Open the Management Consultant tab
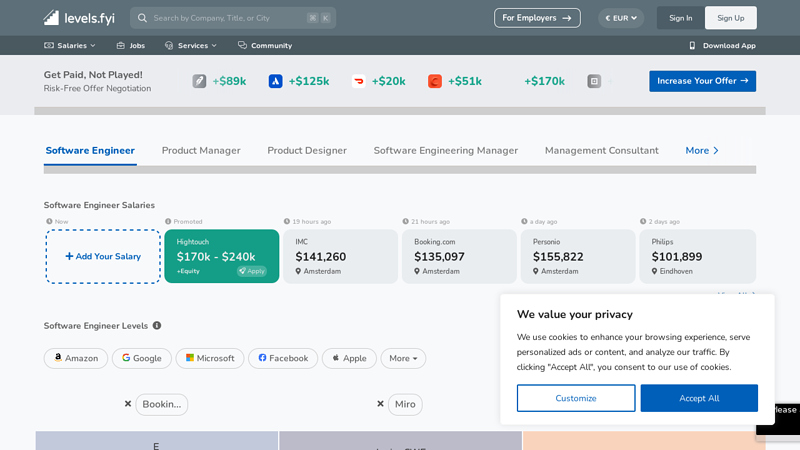Screen dimensions: 800x450 602,151
